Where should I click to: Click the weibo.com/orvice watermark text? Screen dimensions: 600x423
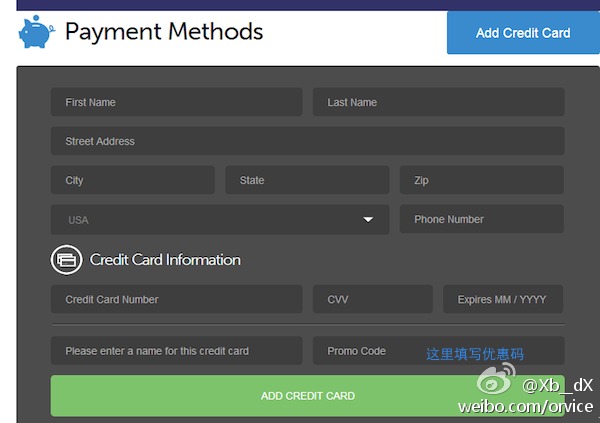(525, 406)
